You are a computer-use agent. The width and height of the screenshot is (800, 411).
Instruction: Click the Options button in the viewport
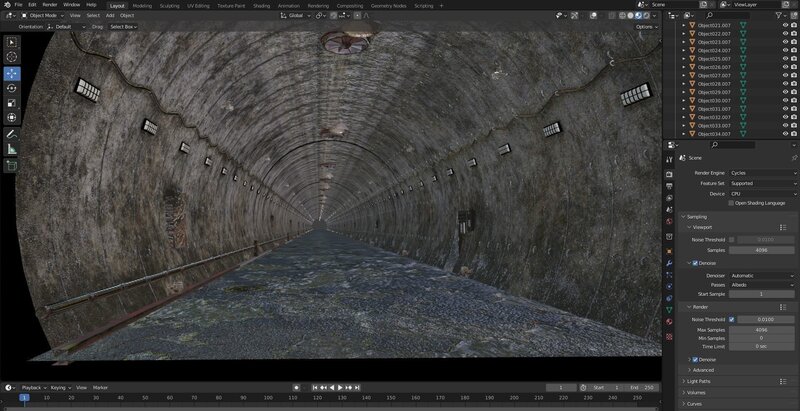click(x=645, y=27)
